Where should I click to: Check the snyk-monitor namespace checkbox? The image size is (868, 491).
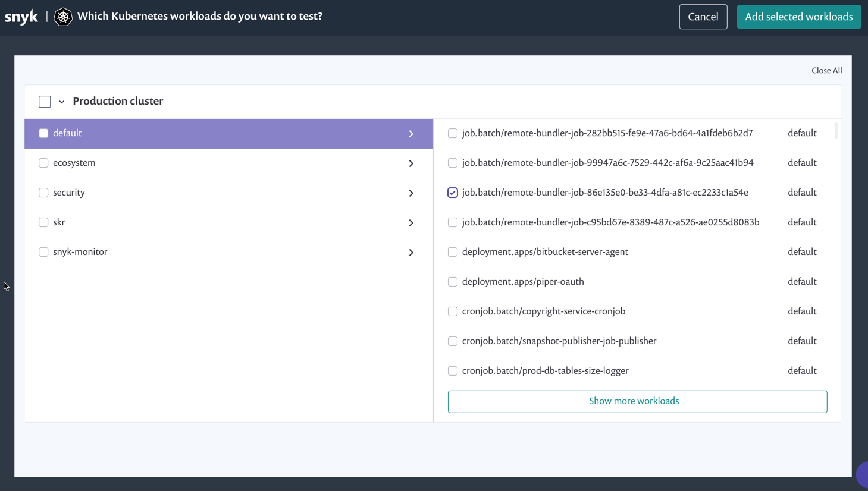pos(43,252)
